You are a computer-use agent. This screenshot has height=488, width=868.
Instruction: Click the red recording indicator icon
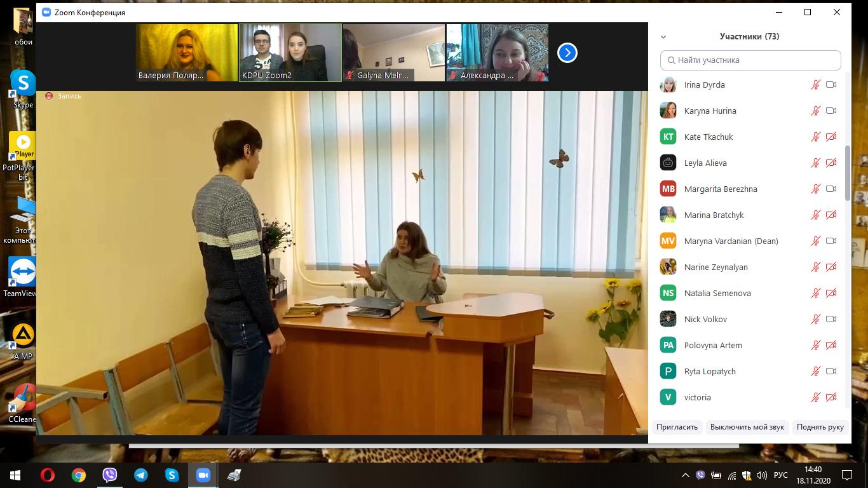coord(49,96)
